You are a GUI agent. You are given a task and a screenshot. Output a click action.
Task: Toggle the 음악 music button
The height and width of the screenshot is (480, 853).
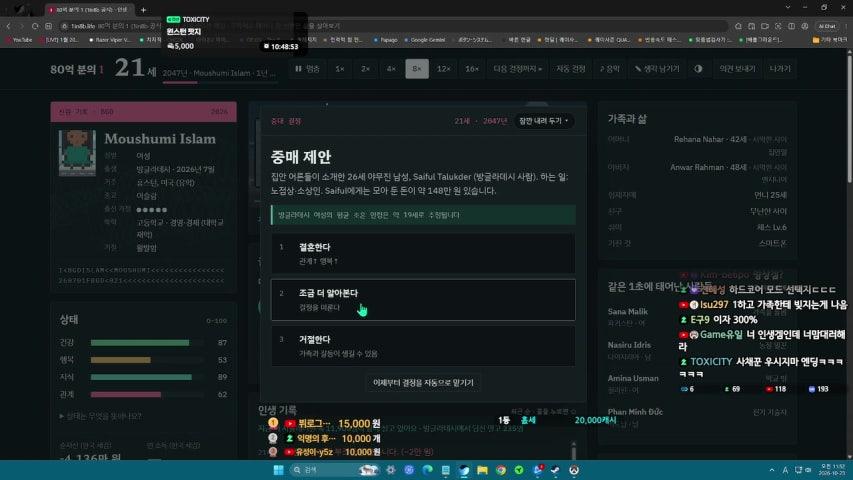tap(610, 69)
